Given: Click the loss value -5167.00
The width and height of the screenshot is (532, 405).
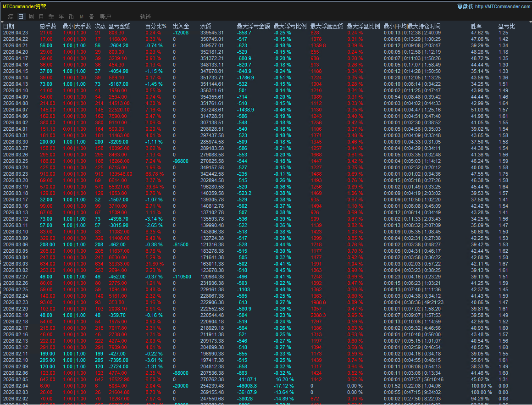Looking at the screenshot, I should tap(118, 84).
